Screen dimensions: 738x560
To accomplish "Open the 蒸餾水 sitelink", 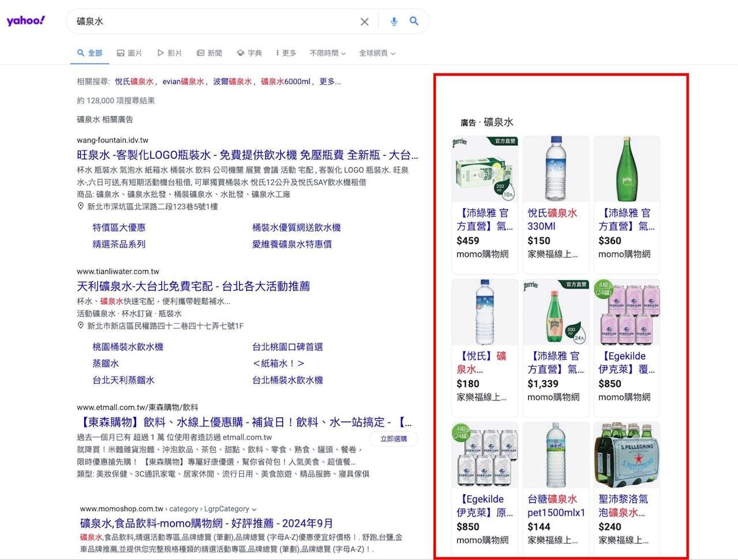I will click(106, 364).
